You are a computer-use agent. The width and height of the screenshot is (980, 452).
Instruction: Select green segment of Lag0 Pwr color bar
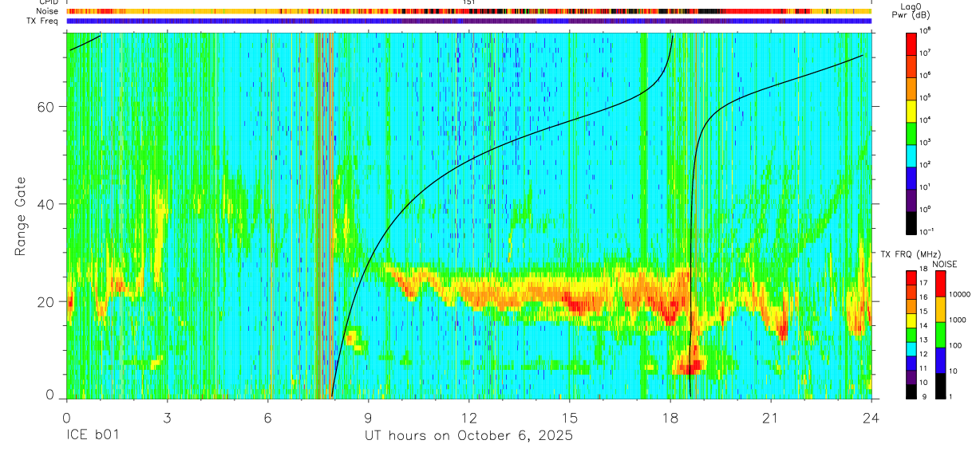(911, 133)
